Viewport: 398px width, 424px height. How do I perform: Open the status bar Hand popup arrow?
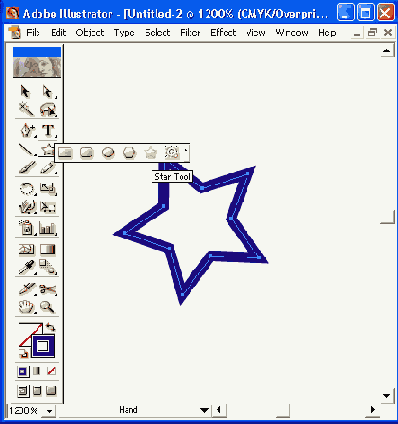click(x=204, y=410)
